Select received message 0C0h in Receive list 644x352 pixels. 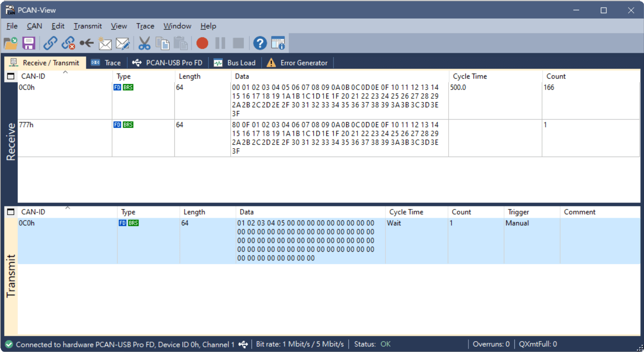pyautogui.click(x=329, y=101)
